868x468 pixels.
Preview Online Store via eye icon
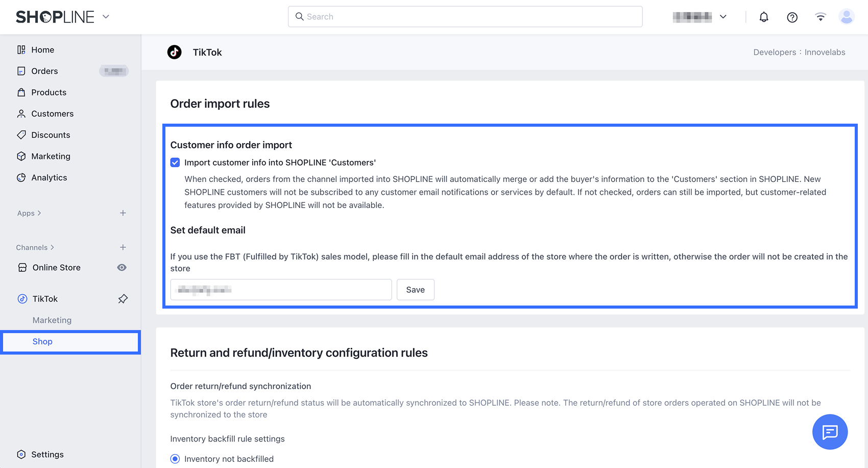coord(122,268)
